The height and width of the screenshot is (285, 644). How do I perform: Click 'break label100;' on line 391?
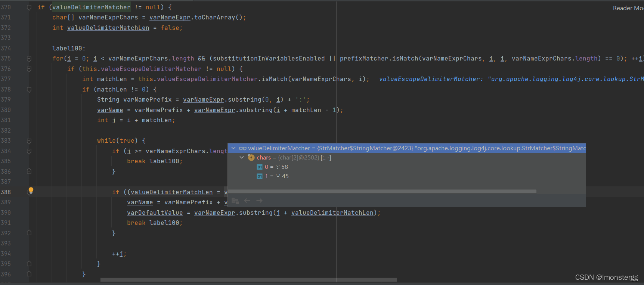(x=155, y=223)
